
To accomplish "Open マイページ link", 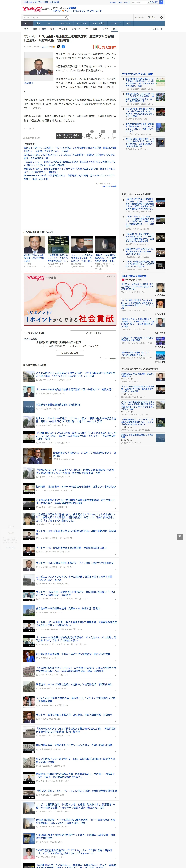I will (139, 18).
